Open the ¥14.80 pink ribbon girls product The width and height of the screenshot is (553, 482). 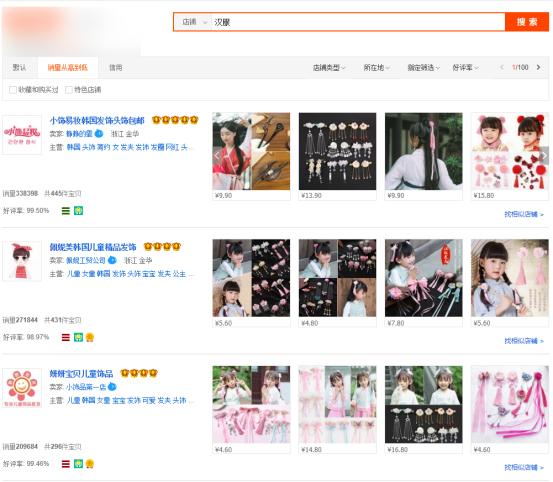[x=338, y=404]
